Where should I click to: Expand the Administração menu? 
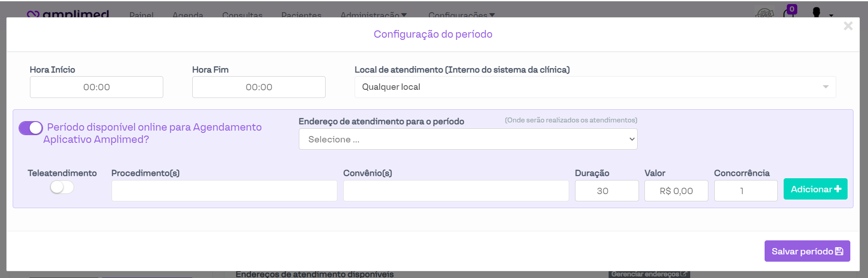373,15
